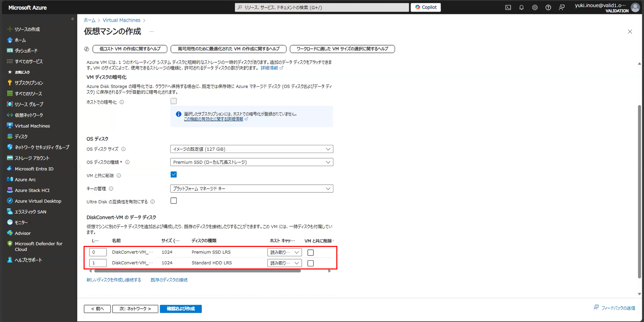Enable Ultra Disk の互換性 checkbox
This screenshot has height=322, width=644.
point(174,201)
